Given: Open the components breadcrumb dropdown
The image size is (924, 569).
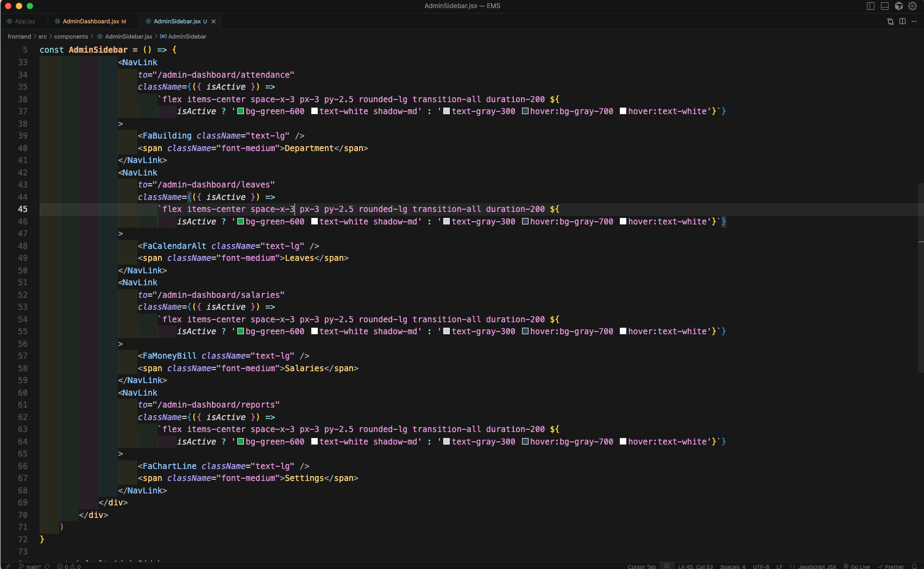Looking at the screenshot, I should pyautogui.click(x=71, y=36).
